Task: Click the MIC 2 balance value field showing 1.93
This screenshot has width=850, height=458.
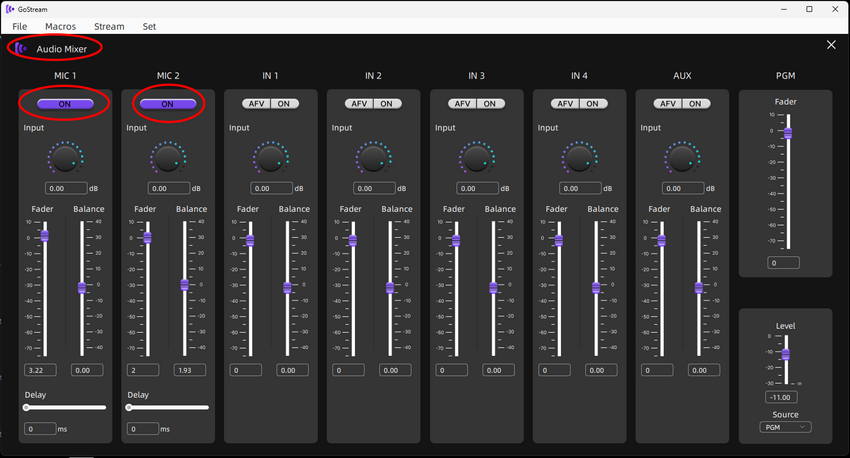Action: [x=190, y=370]
